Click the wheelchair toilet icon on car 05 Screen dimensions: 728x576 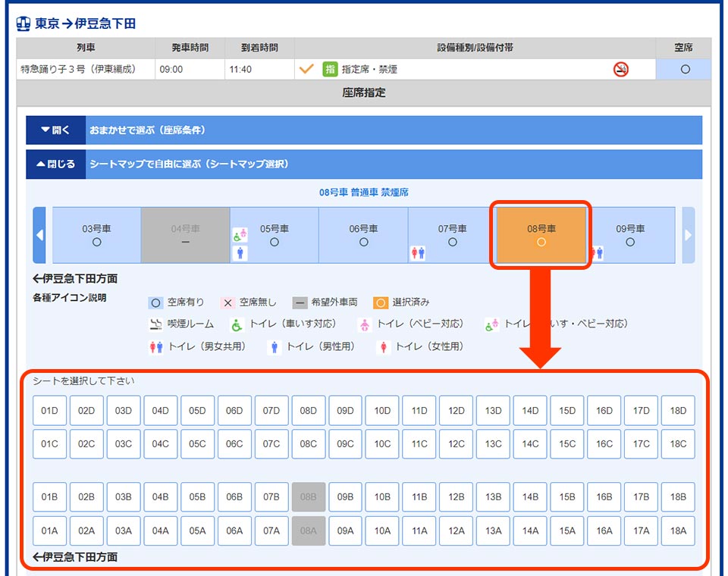click(x=240, y=235)
